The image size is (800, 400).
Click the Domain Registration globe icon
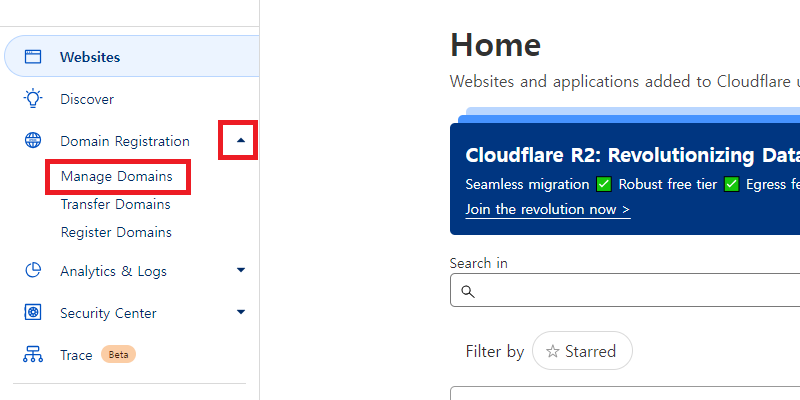[x=33, y=140]
